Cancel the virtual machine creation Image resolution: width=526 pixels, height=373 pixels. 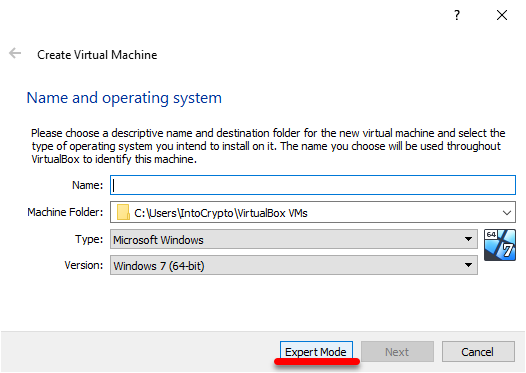point(478,352)
